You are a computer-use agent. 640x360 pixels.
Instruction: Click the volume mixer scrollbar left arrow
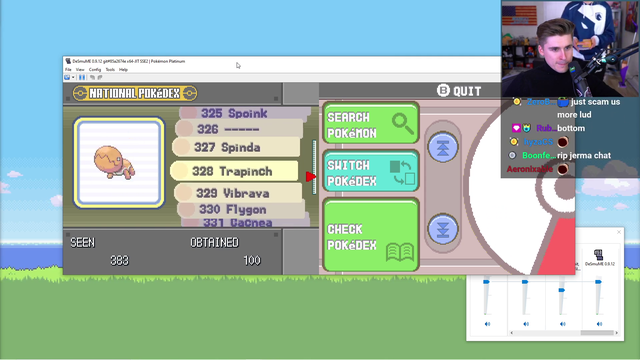click(x=512, y=333)
